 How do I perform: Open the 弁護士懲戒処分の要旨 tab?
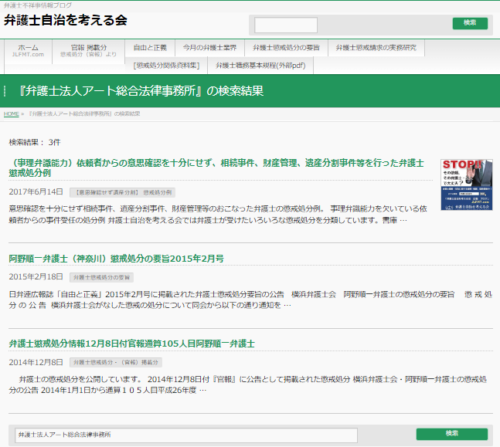click(x=286, y=48)
